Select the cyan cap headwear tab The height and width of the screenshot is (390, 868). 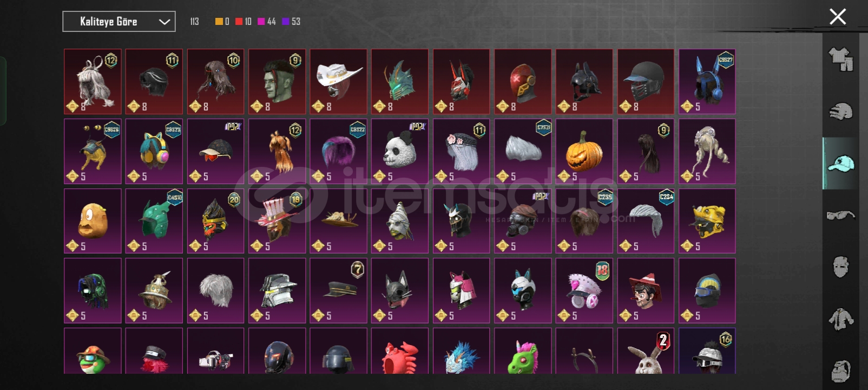click(x=840, y=163)
